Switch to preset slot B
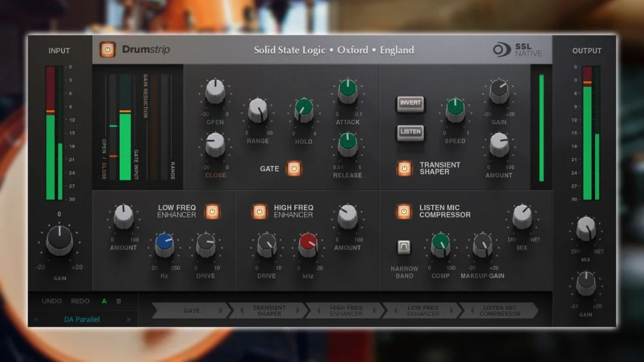This screenshot has width=644, height=362. 118,301
